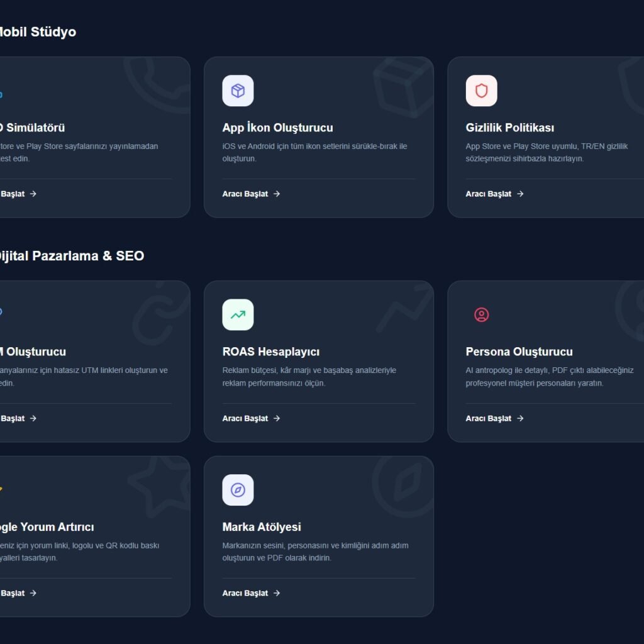Screen dimensions: 644x644
Task: Launch Aracı Başlat under Google Yorum Artırıcı
Action: click(13, 593)
